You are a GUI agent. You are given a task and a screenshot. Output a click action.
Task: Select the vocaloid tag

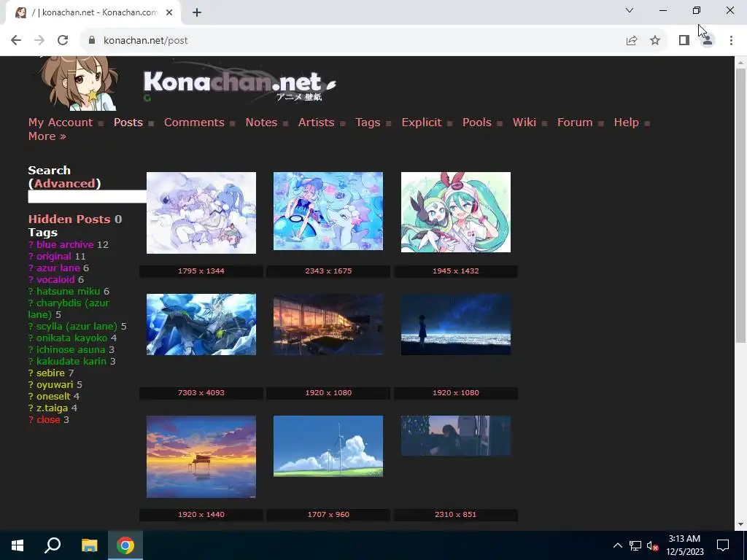coord(55,279)
